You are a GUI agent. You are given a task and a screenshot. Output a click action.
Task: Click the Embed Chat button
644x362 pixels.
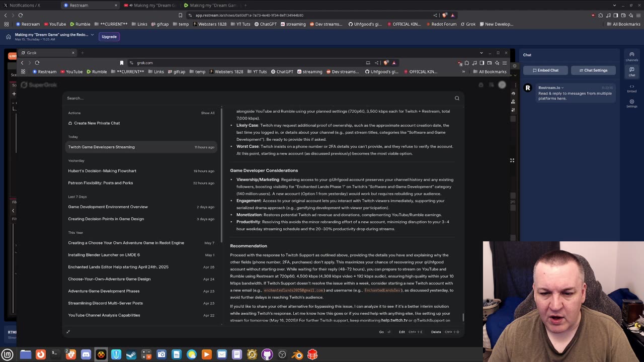[545, 70]
